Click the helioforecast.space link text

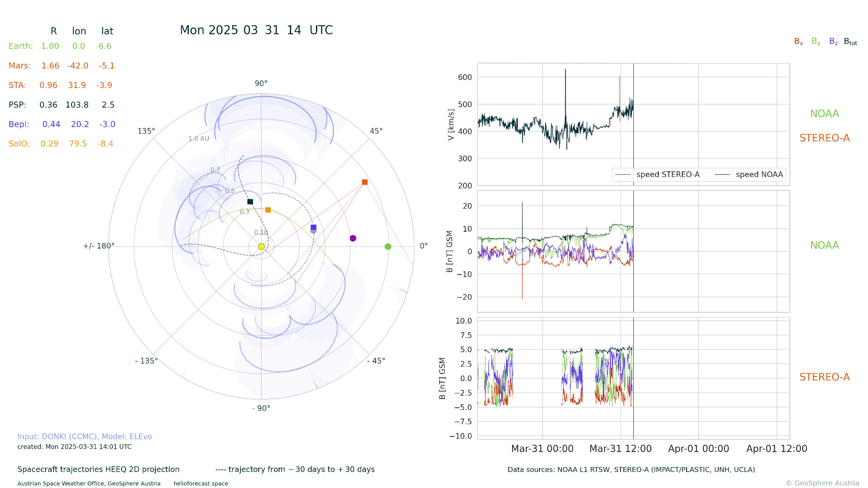pyautogui.click(x=201, y=483)
